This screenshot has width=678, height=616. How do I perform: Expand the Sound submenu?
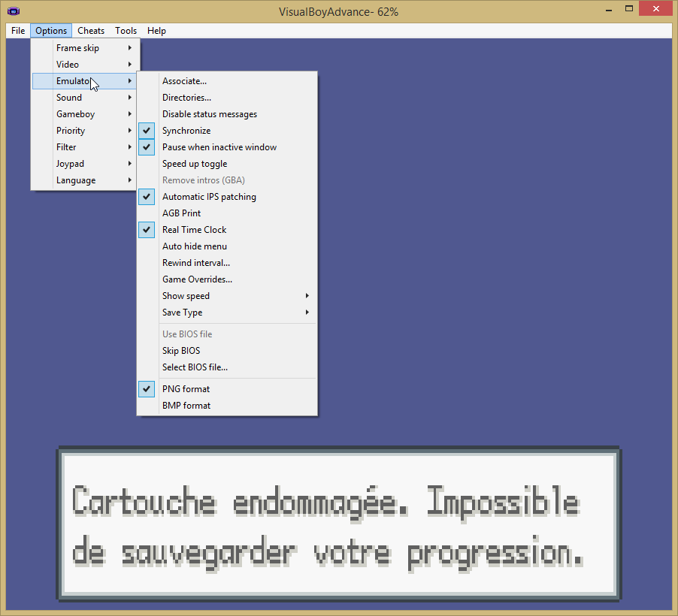(85, 97)
